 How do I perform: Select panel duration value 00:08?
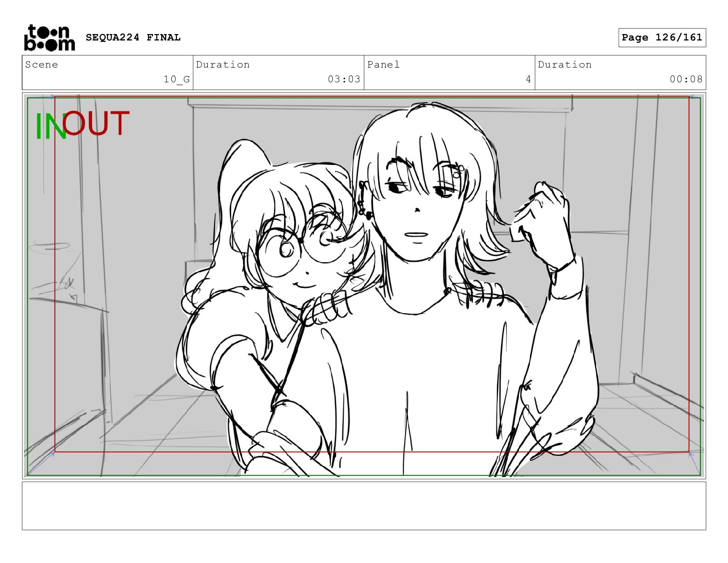[x=686, y=79]
